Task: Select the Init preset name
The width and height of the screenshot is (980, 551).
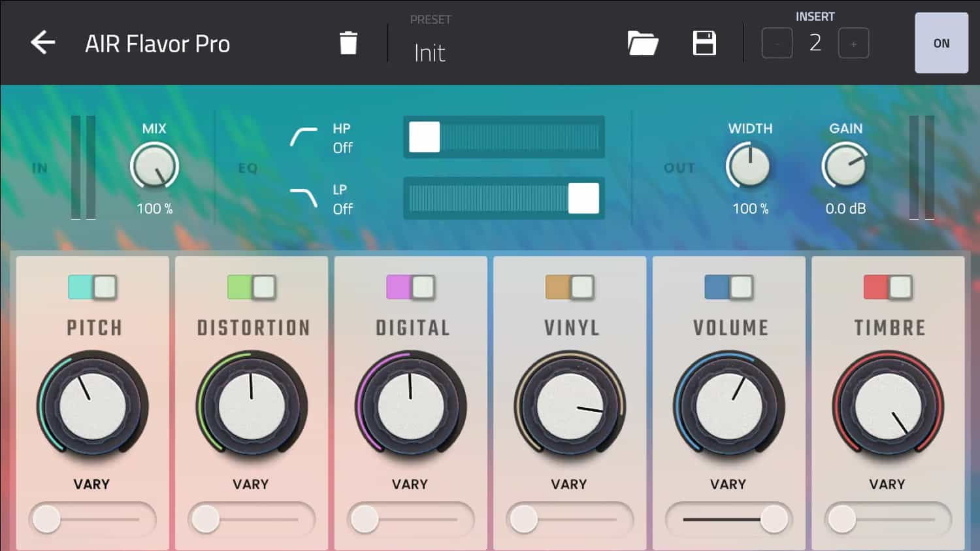Action: (430, 53)
